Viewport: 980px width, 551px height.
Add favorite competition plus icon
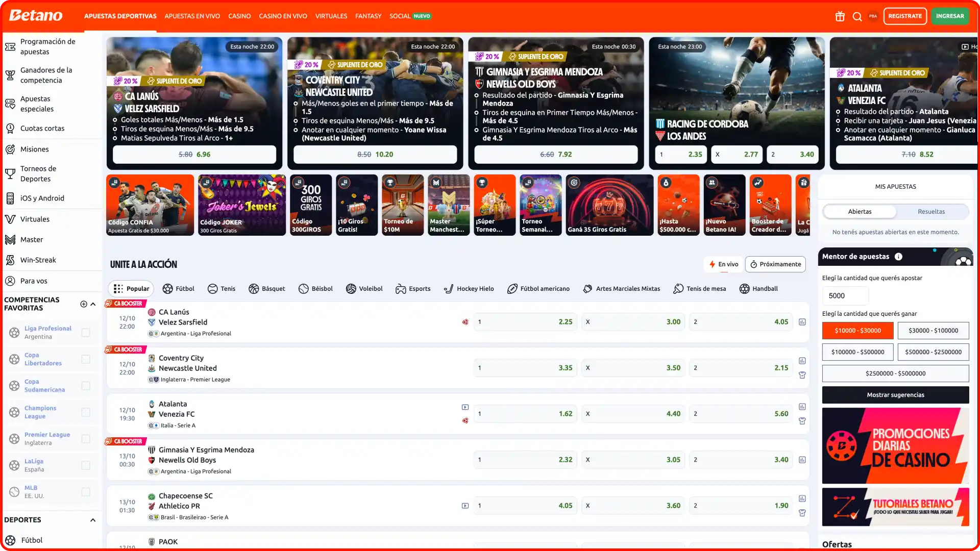click(x=84, y=304)
